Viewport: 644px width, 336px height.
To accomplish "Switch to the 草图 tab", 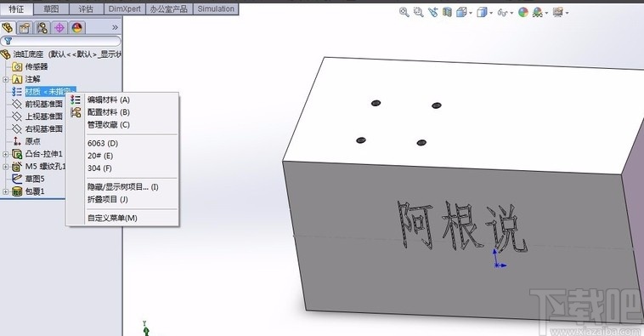I will tap(51, 9).
